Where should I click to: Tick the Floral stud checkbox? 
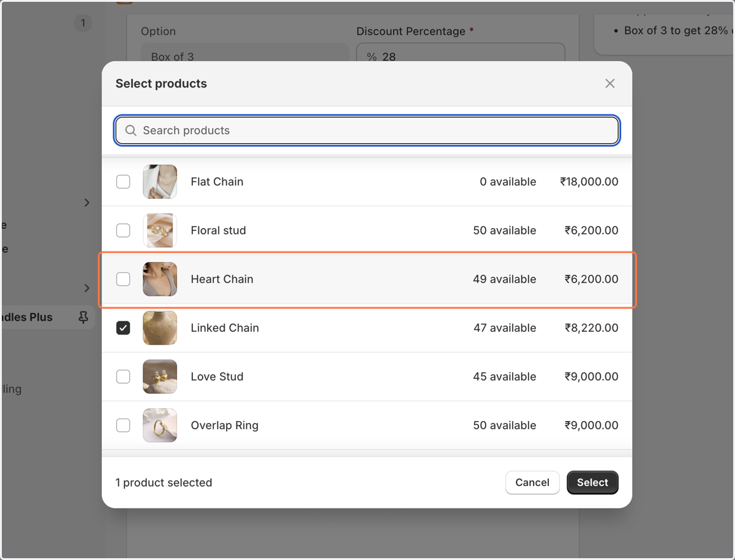pyautogui.click(x=123, y=230)
